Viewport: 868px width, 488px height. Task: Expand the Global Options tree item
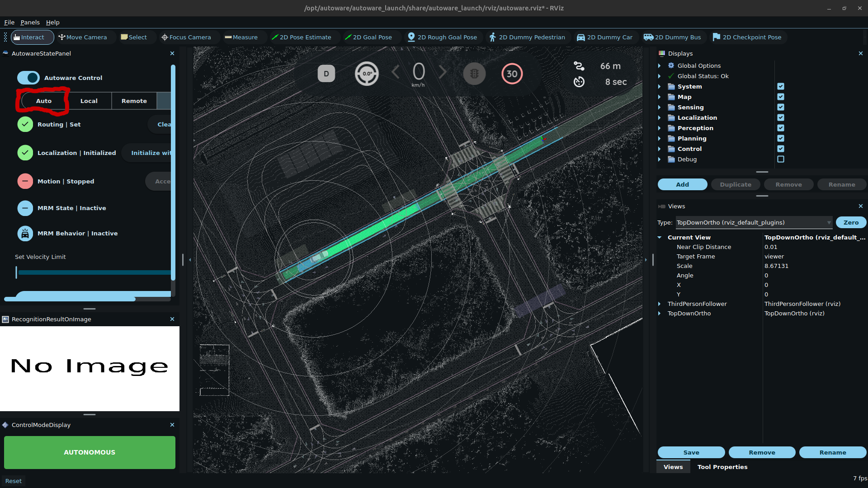click(660, 66)
